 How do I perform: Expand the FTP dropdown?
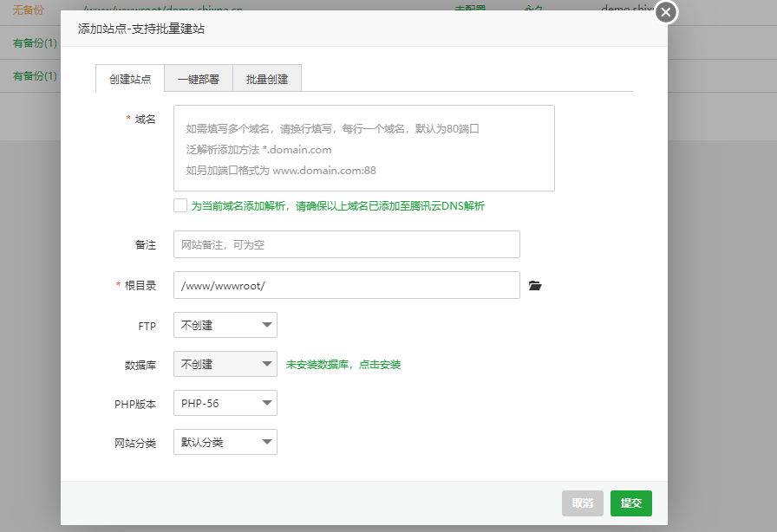tap(225, 326)
